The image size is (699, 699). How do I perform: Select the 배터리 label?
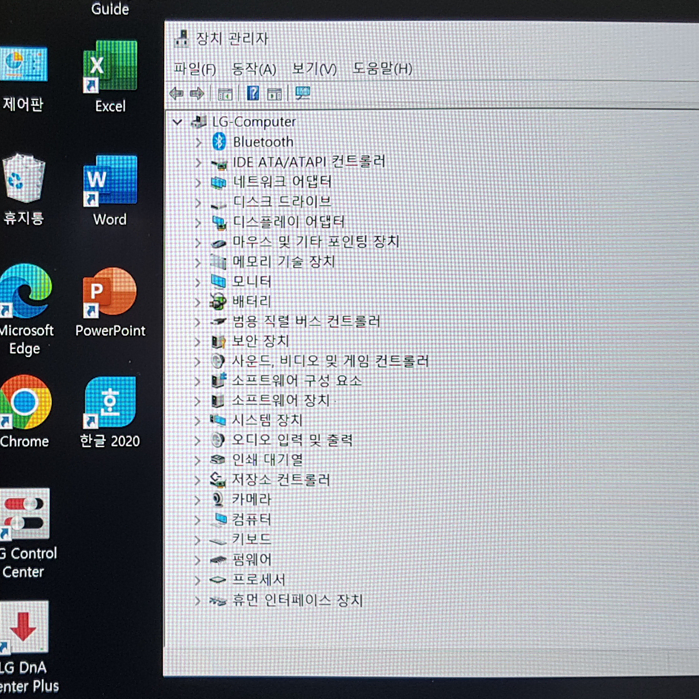[252, 301]
